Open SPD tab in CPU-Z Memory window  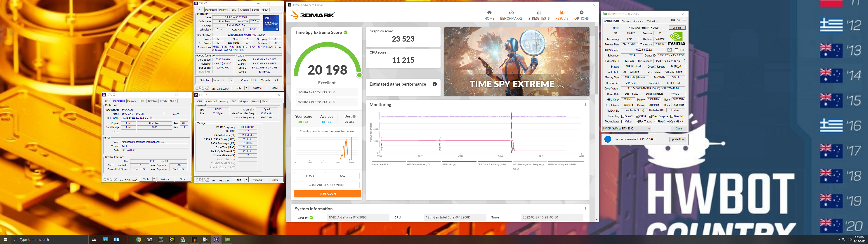(234, 101)
